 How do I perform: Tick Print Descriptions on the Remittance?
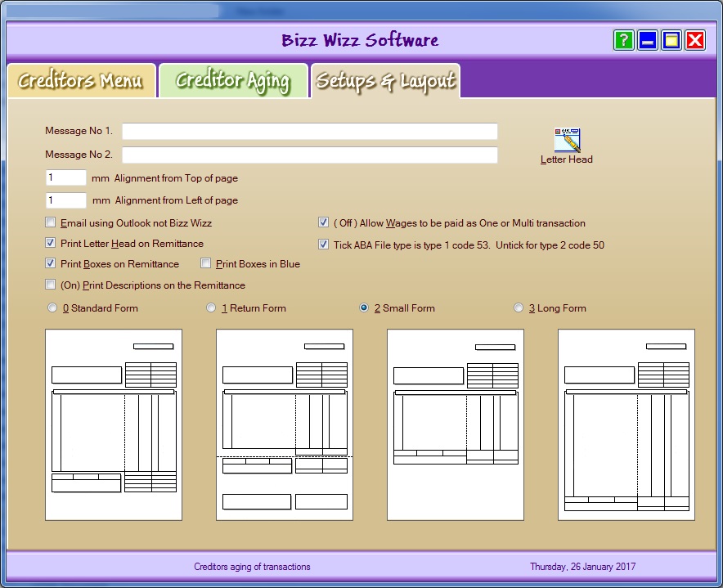click(x=50, y=285)
